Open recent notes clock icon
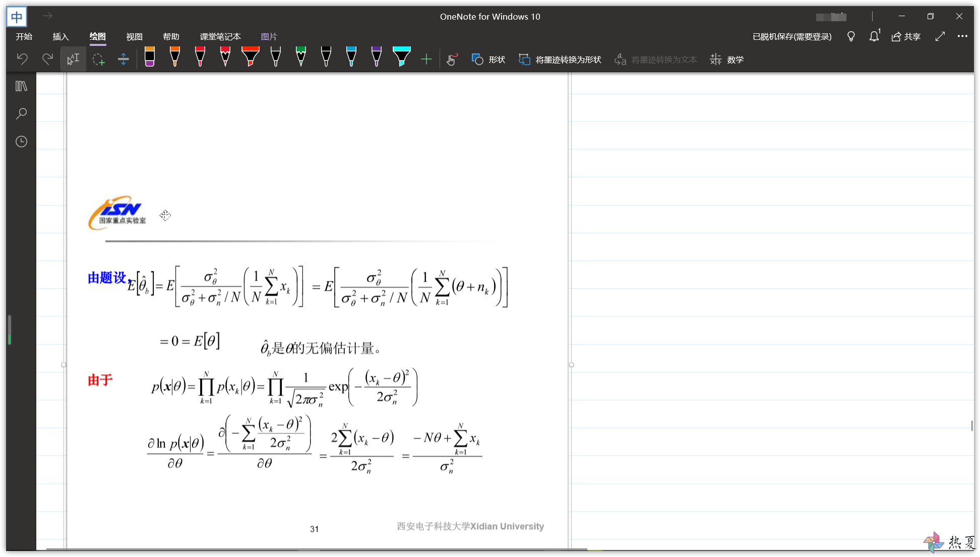 pyautogui.click(x=21, y=142)
